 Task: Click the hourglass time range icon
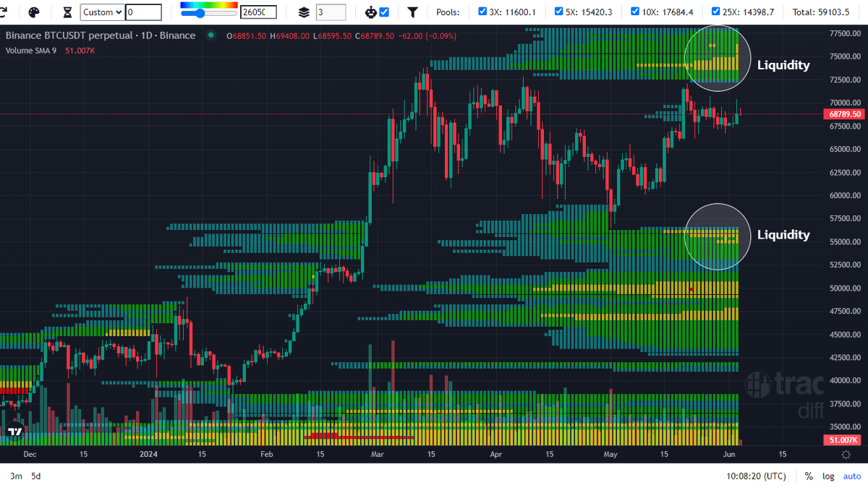[67, 12]
